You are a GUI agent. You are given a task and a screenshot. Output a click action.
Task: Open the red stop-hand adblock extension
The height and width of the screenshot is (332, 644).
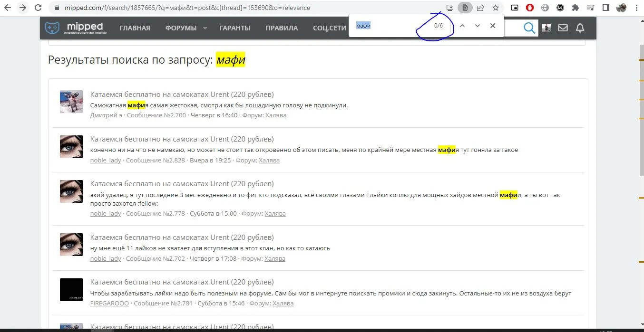530,8
